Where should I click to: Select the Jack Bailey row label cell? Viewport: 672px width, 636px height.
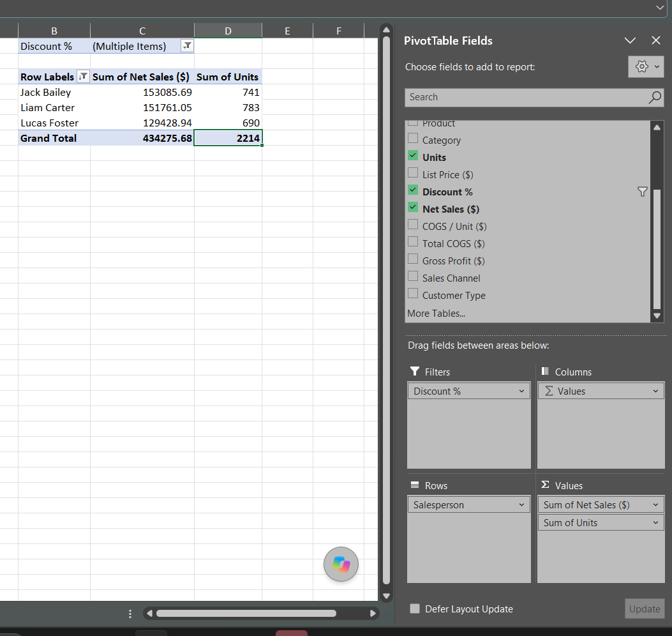pyautogui.click(x=54, y=92)
